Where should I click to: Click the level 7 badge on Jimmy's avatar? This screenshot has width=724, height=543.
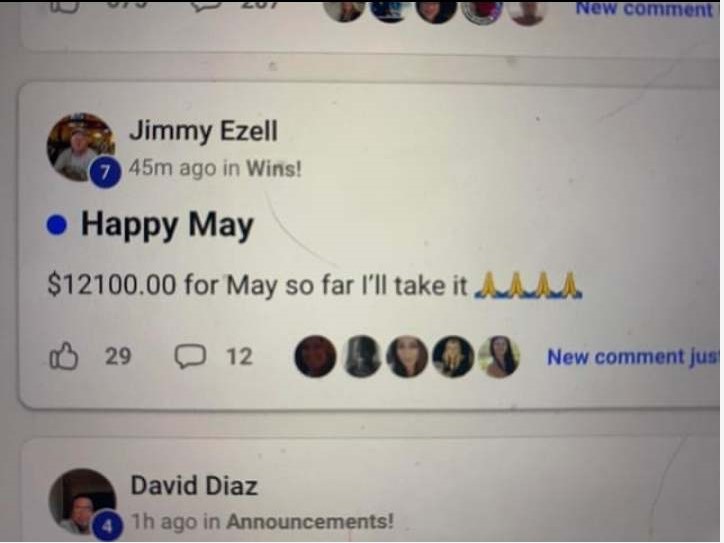(x=105, y=172)
